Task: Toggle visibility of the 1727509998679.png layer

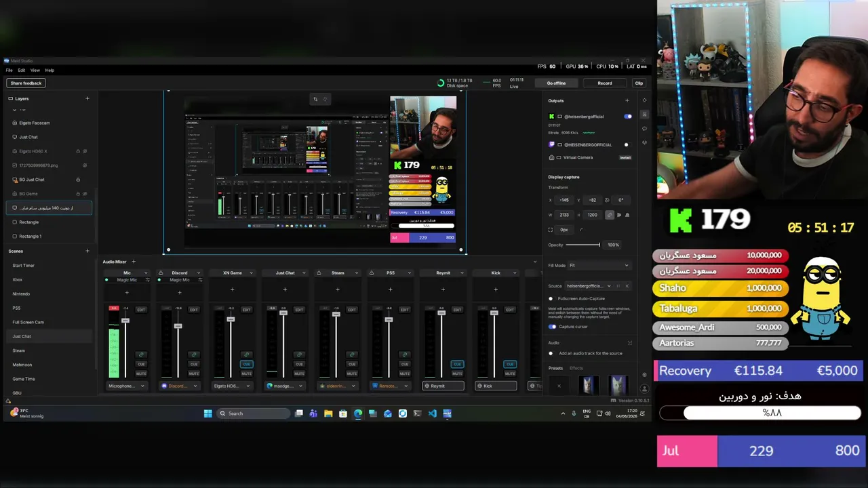Action: [85, 165]
